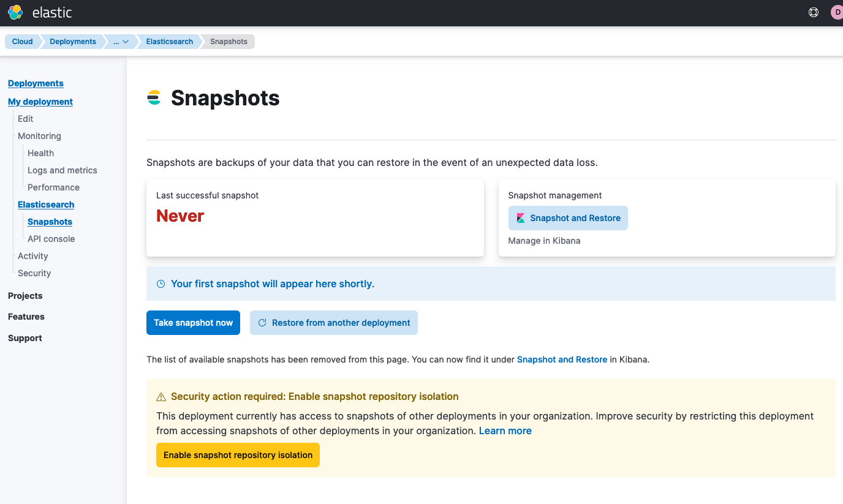Click the Learn more link
Screen dimensions: 843x504
[x=505, y=431]
